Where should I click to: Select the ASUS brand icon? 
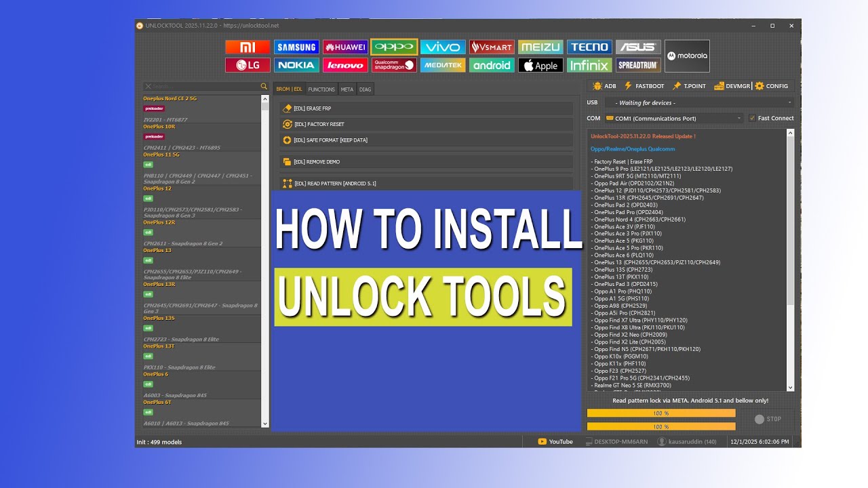[x=638, y=47]
